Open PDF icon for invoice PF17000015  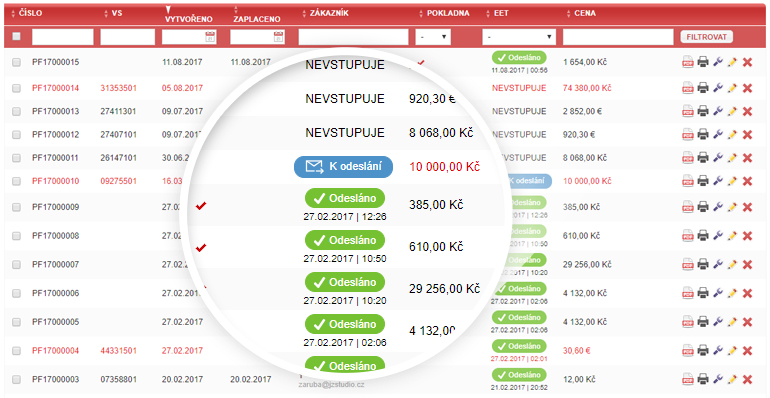(x=688, y=62)
